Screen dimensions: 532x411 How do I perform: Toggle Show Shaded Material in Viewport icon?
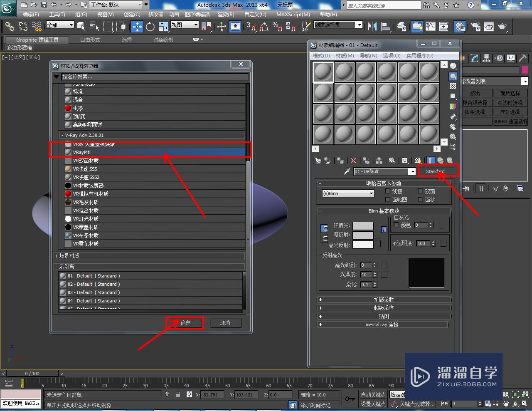[x=418, y=161]
